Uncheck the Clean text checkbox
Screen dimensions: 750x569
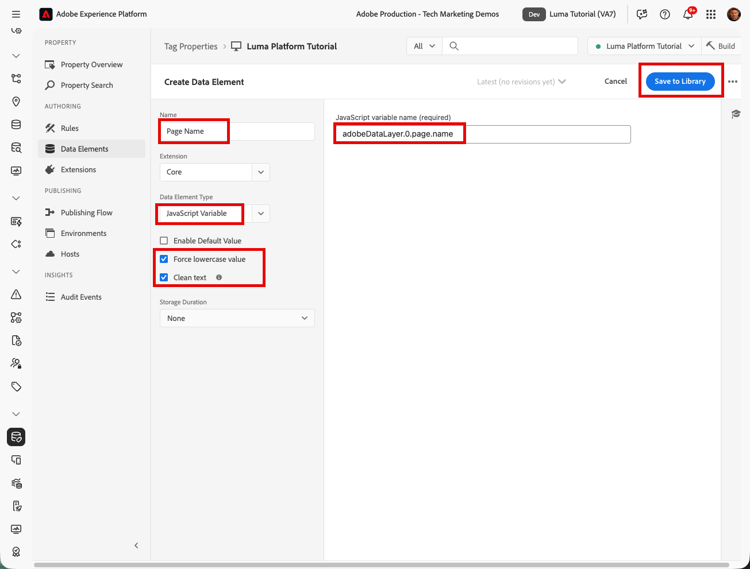point(164,277)
